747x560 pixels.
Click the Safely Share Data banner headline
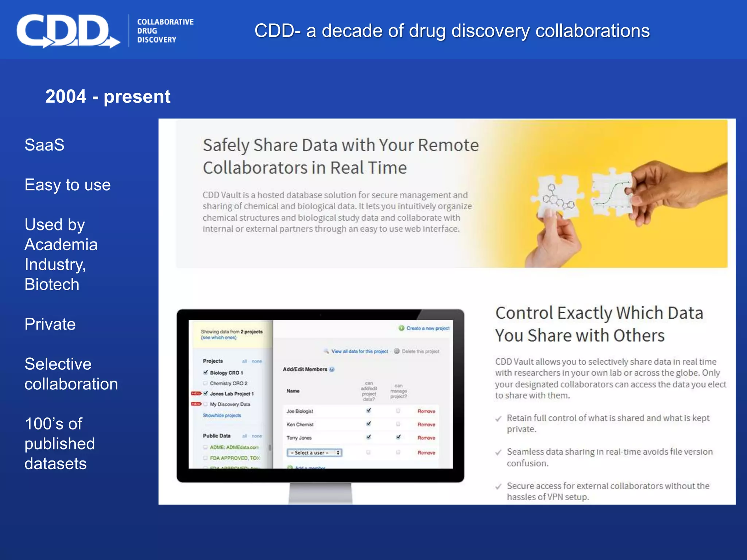point(341,156)
